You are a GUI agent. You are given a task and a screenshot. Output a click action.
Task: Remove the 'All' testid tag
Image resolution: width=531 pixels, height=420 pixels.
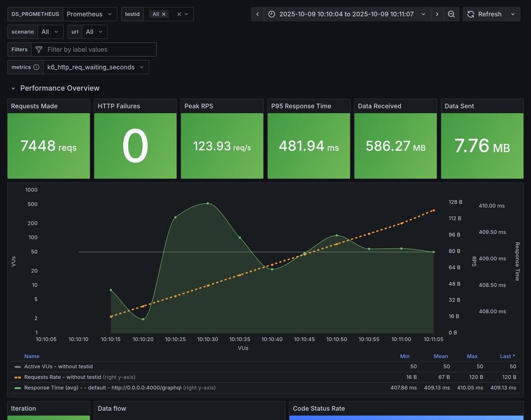164,14
